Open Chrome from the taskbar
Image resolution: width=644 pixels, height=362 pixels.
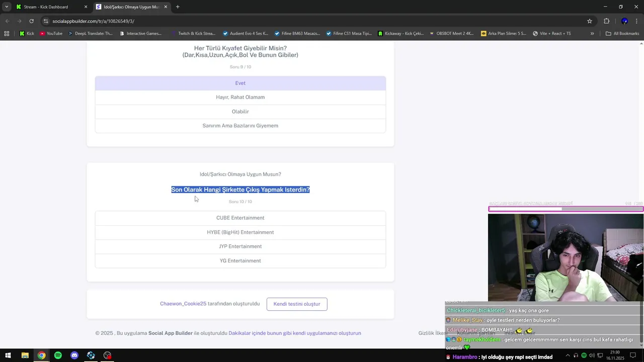41,355
